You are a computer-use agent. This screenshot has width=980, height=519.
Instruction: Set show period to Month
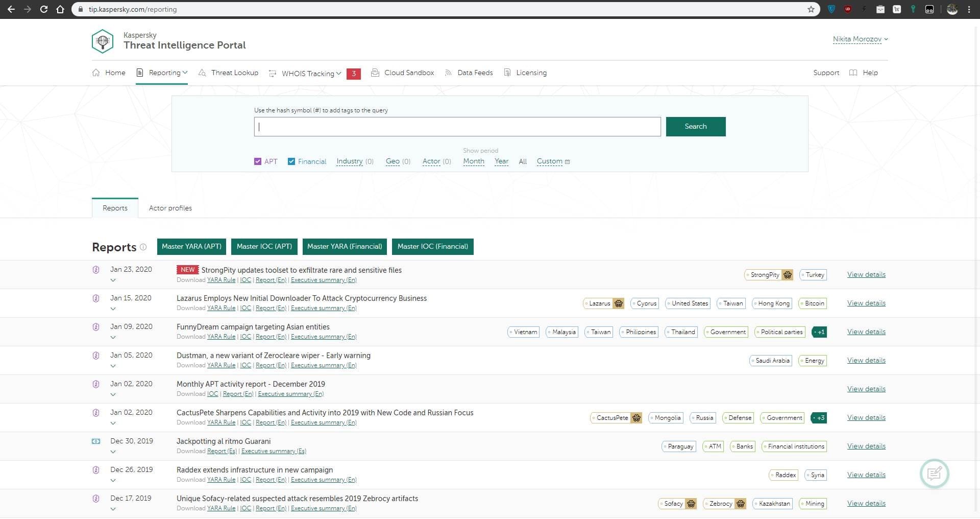(474, 161)
